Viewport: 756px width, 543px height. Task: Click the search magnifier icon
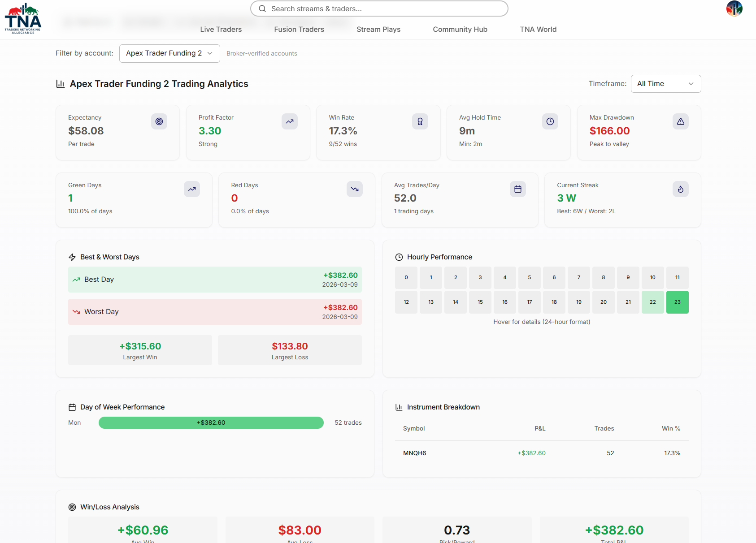click(262, 9)
